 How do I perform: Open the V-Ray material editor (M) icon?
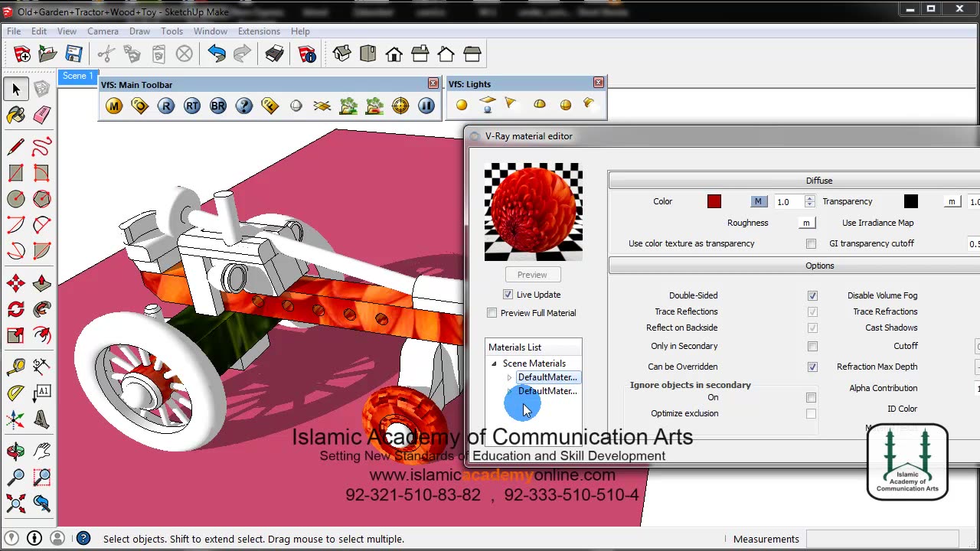click(x=114, y=106)
